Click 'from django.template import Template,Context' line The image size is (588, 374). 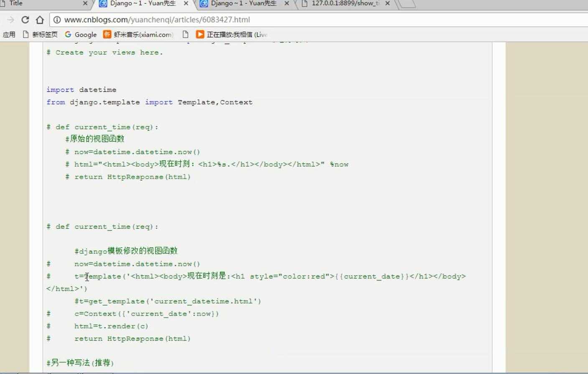point(149,102)
